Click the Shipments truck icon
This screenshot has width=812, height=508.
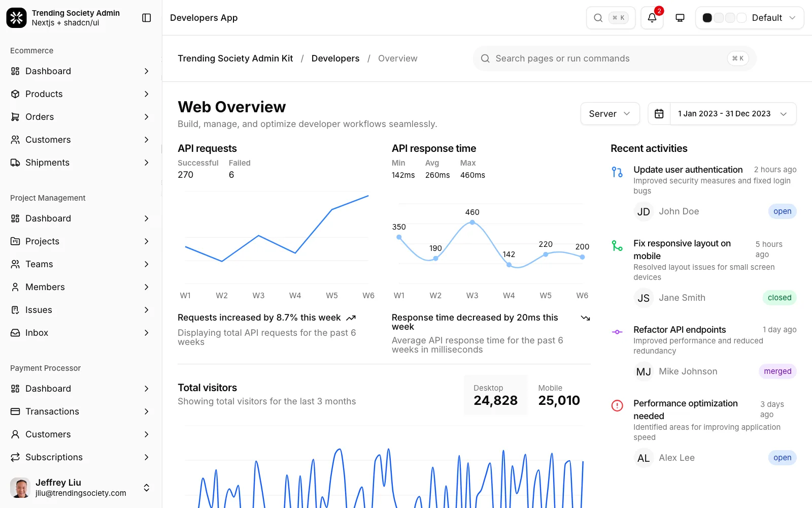15,163
